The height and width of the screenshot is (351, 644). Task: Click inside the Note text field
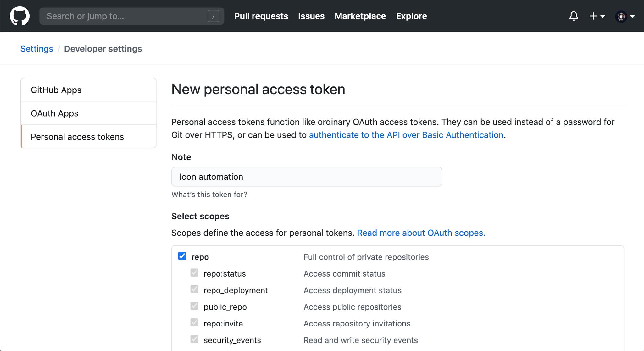307,177
